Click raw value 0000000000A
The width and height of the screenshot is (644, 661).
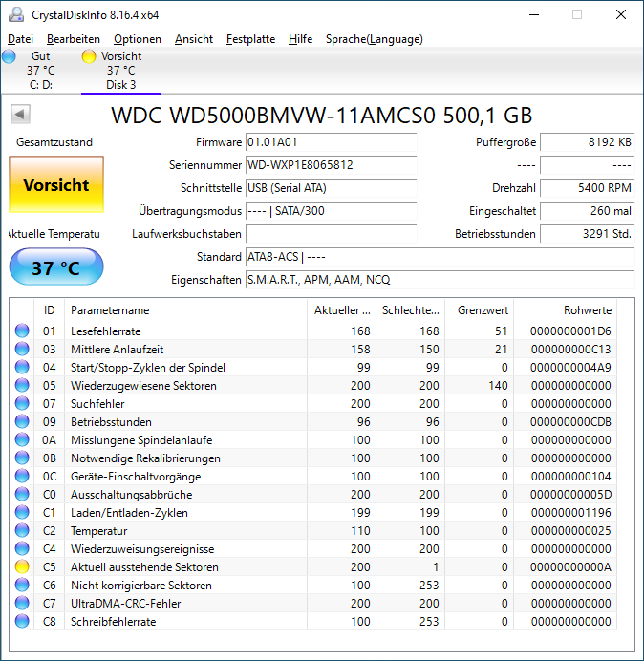[x=570, y=567]
